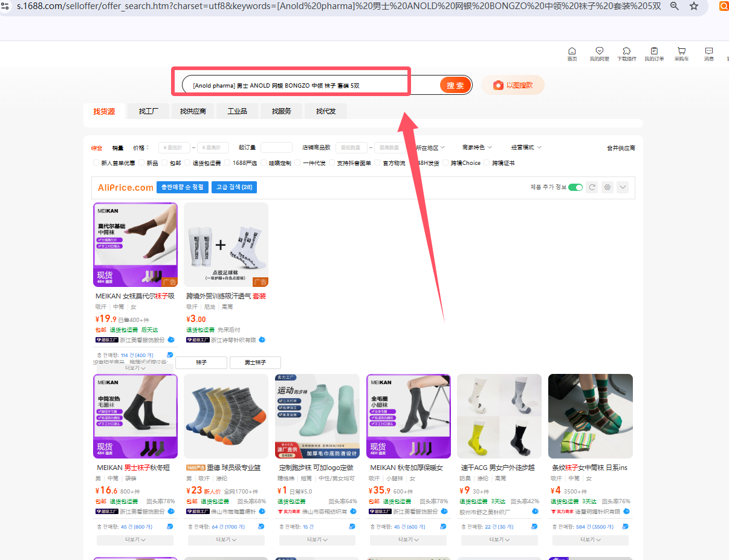
Task: Open the 合并供应商 link
Action: (621, 147)
